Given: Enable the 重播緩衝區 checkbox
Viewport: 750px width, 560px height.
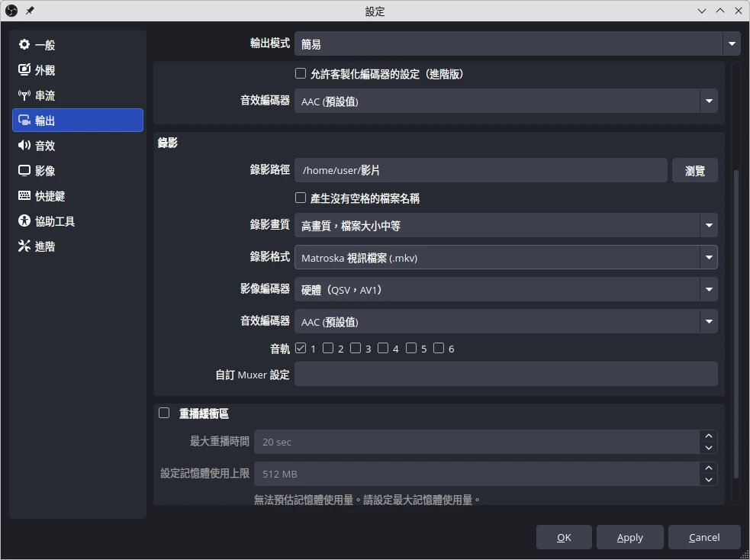Looking at the screenshot, I should coord(164,414).
